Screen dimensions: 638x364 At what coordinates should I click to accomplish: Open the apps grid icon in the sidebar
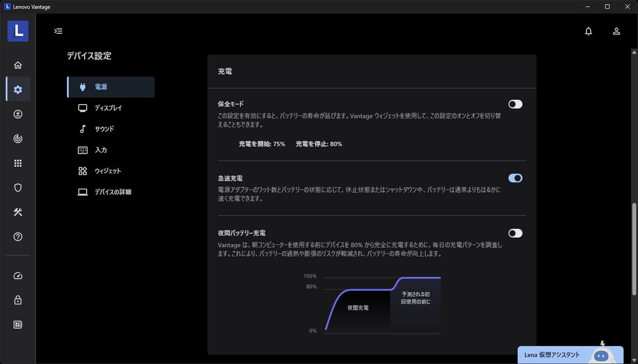point(18,163)
